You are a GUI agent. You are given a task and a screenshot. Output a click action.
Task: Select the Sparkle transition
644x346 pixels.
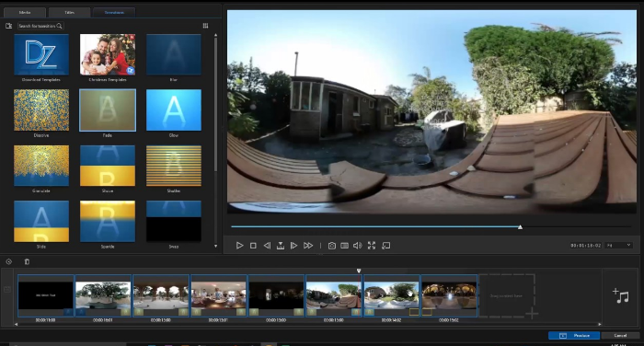(x=108, y=221)
